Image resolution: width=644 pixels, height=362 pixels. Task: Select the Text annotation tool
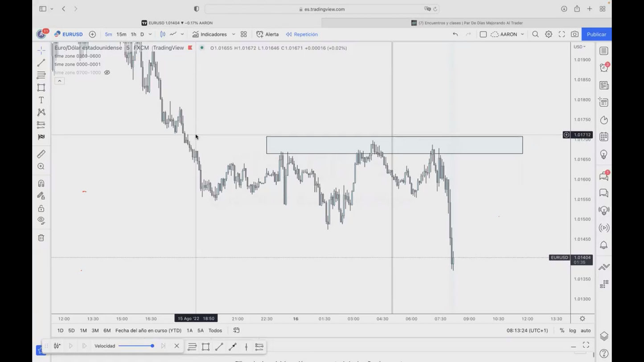(41, 100)
